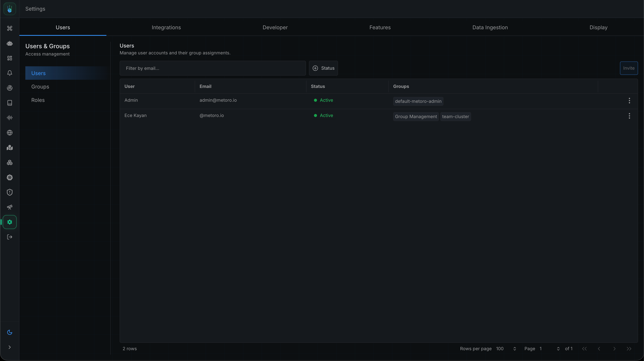The width and height of the screenshot is (644, 361).
Task: Select Users in the access management menu
Action: [67, 73]
